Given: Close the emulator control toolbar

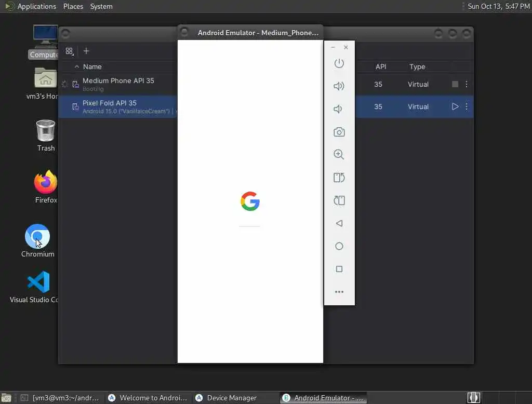Looking at the screenshot, I should tap(345, 47).
